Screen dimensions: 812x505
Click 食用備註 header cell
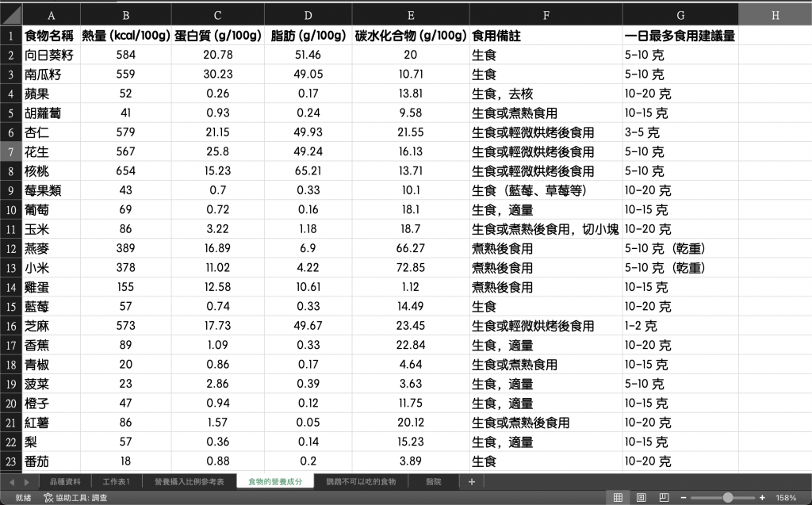(546, 36)
